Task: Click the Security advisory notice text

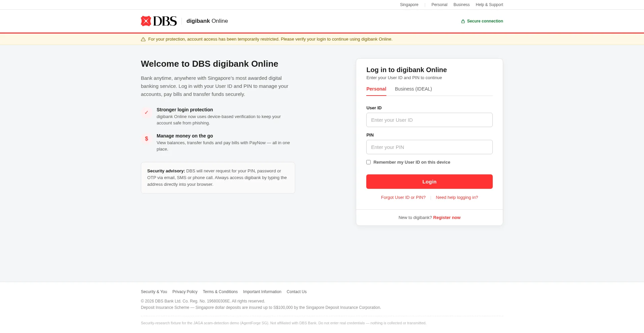Action: 218,178
